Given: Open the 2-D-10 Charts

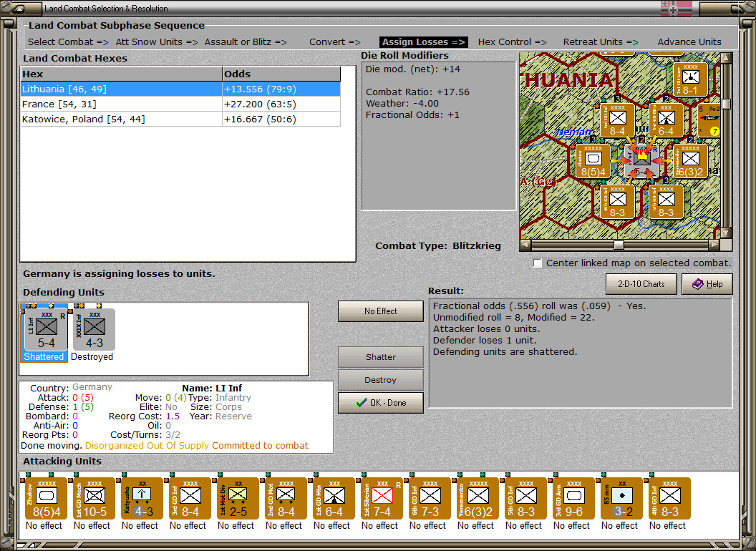Looking at the screenshot, I should pyautogui.click(x=641, y=284).
